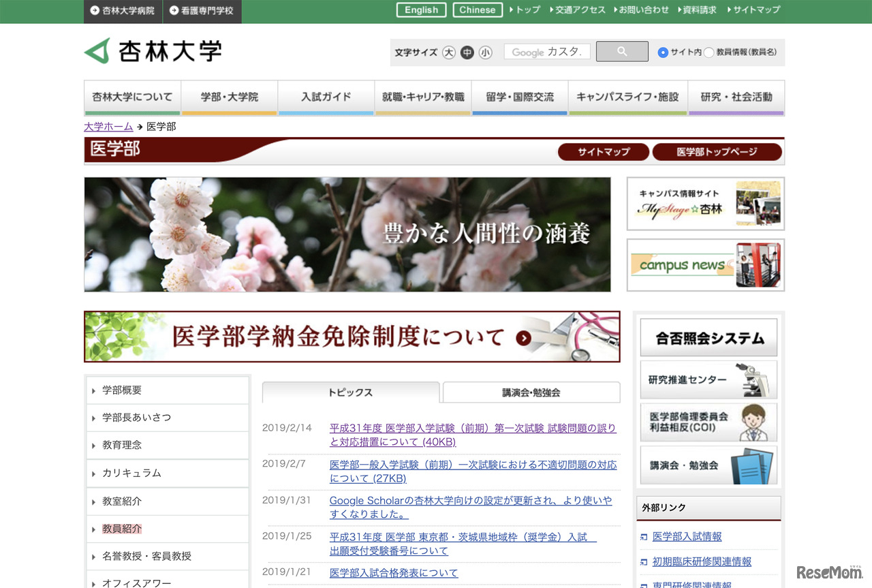The height and width of the screenshot is (588, 872).
Task: Switch to the 講演会・勉強会 tab
Action: click(531, 392)
